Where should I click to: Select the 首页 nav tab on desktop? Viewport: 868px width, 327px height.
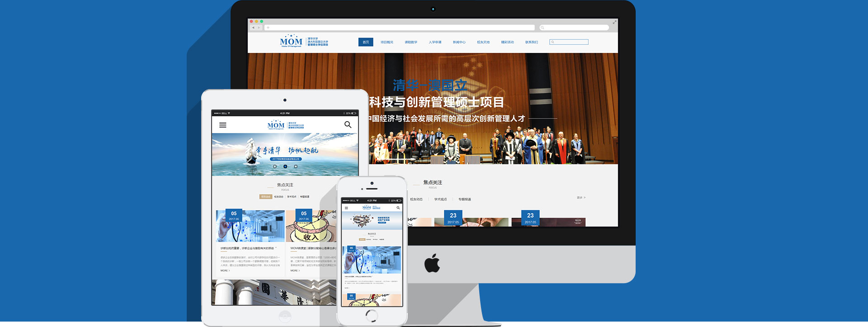(x=366, y=42)
